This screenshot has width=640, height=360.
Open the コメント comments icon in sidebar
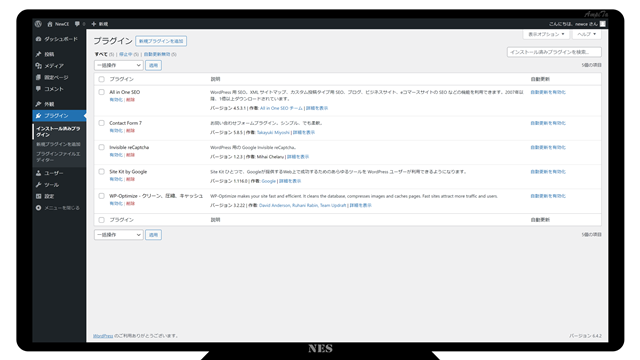tap(38, 89)
